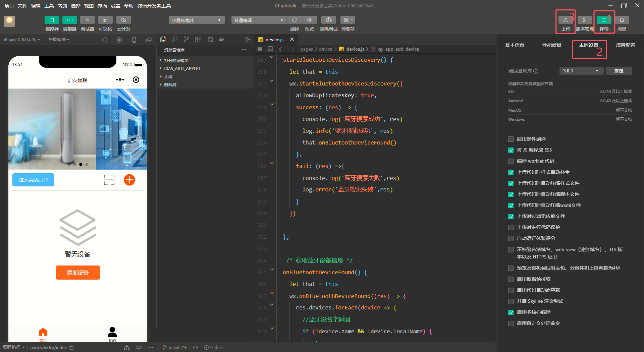644x352 pixels.
Task: Open the messages bell icon
Action: pos(622,20)
